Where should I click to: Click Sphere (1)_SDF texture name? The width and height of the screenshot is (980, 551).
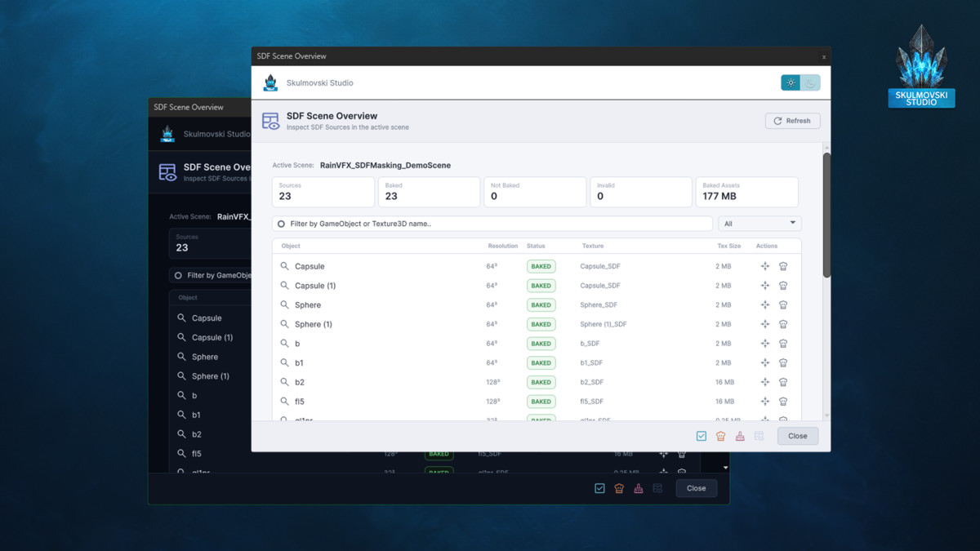tap(604, 324)
